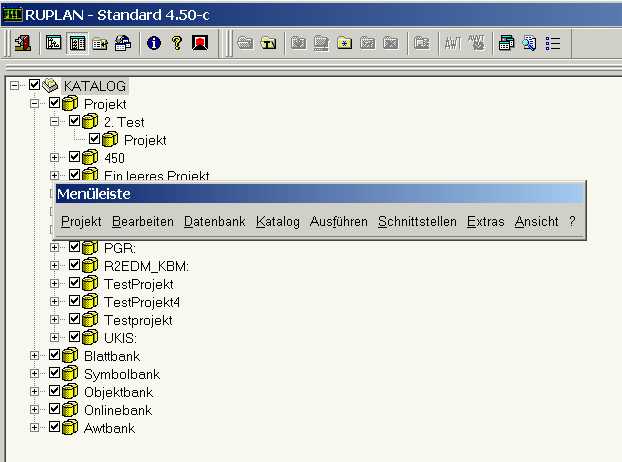This screenshot has height=462, width=622.
Task: Click the greyed AWT with tool icon
Action: 476,43
